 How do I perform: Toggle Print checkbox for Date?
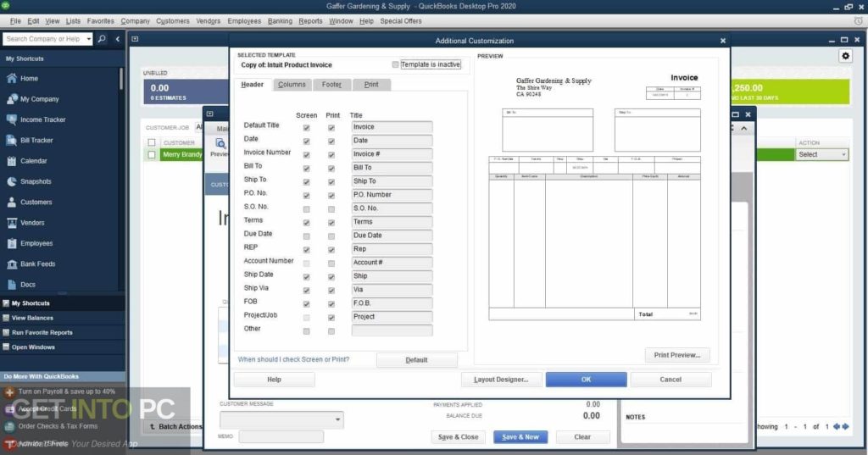coord(331,141)
